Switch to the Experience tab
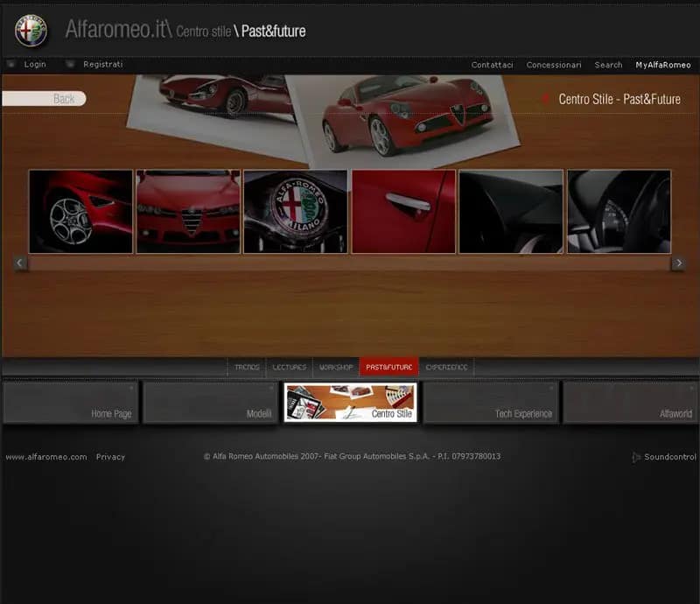Viewport: 700px width, 604px height. [446, 368]
